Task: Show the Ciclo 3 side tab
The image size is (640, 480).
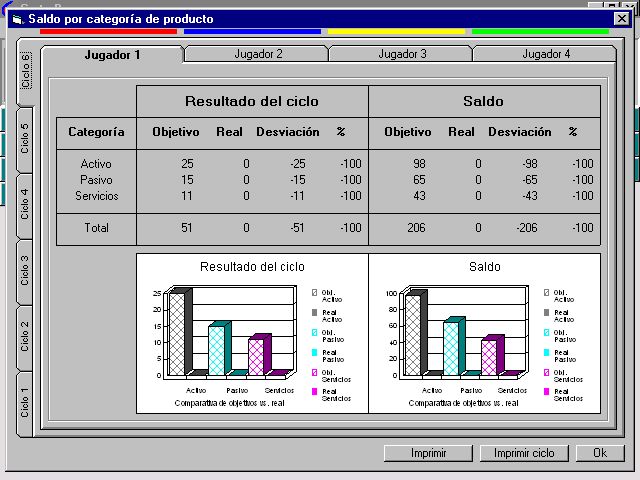Action: [25, 270]
